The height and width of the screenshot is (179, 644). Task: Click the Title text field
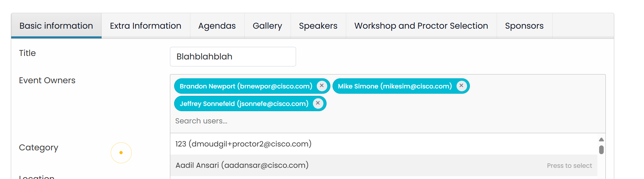click(233, 57)
